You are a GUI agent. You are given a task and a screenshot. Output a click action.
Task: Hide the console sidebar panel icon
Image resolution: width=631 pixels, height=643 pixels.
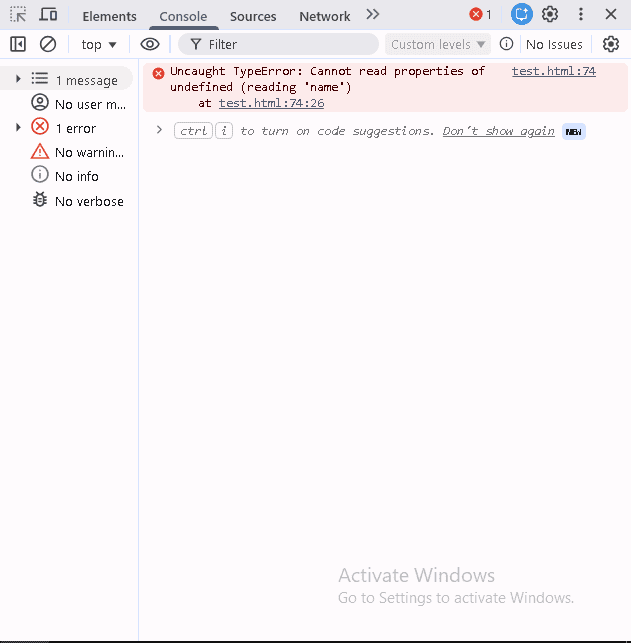pos(18,44)
